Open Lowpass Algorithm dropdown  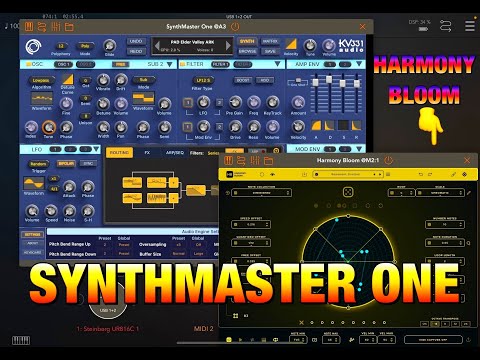point(41,80)
